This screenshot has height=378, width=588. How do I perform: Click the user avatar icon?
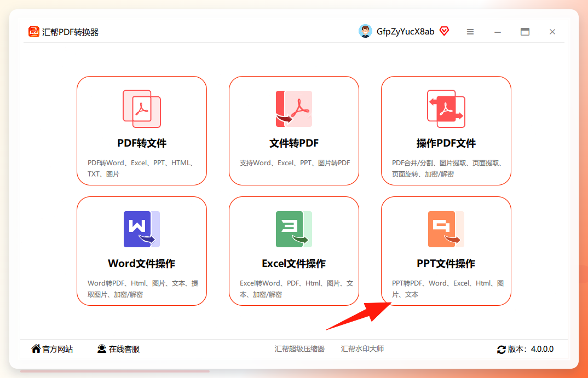click(365, 31)
